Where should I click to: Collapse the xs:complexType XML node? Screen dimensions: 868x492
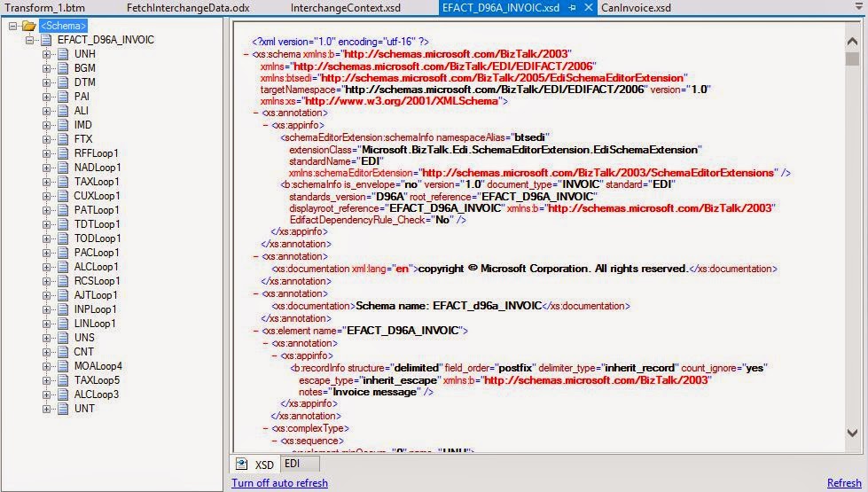click(264, 429)
